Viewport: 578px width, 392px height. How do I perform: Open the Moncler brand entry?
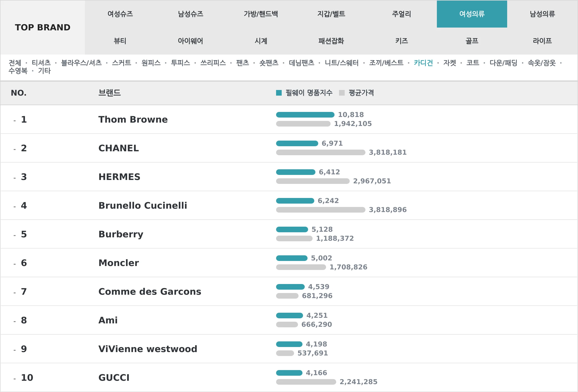(119, 263)
